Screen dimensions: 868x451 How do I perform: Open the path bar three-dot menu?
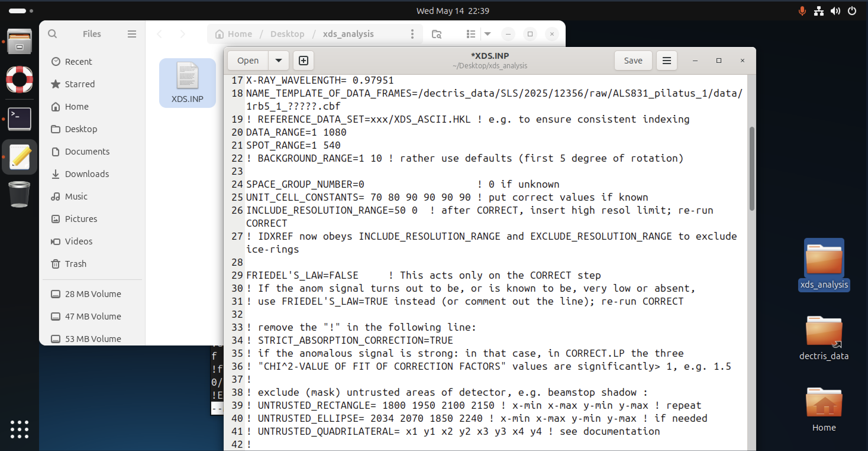point(412,34)
